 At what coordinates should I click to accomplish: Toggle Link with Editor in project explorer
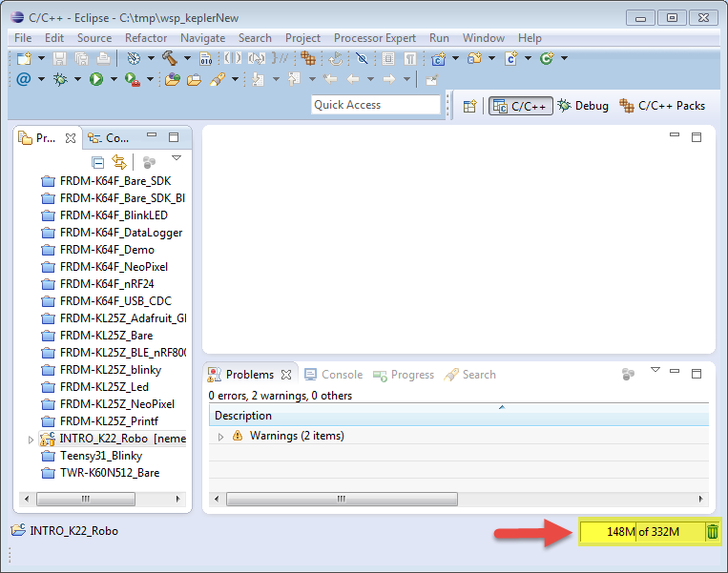point(119,162)
